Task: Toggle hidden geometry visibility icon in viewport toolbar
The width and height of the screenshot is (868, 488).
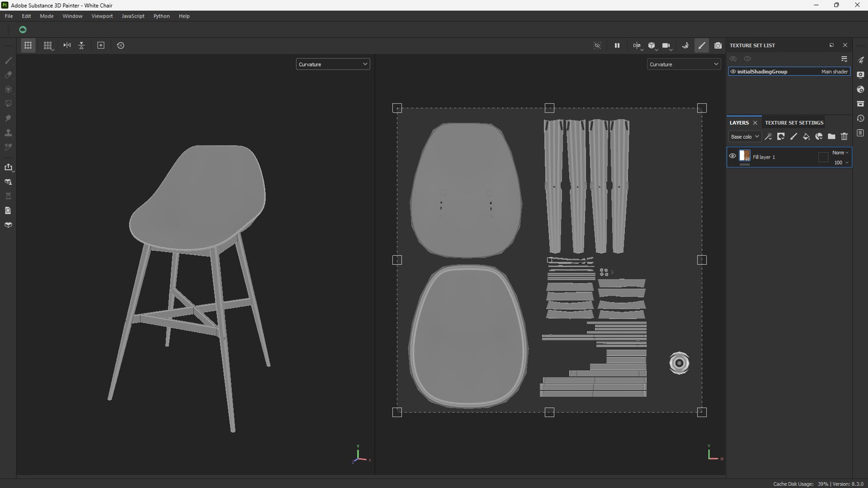Action: [597, 45]
